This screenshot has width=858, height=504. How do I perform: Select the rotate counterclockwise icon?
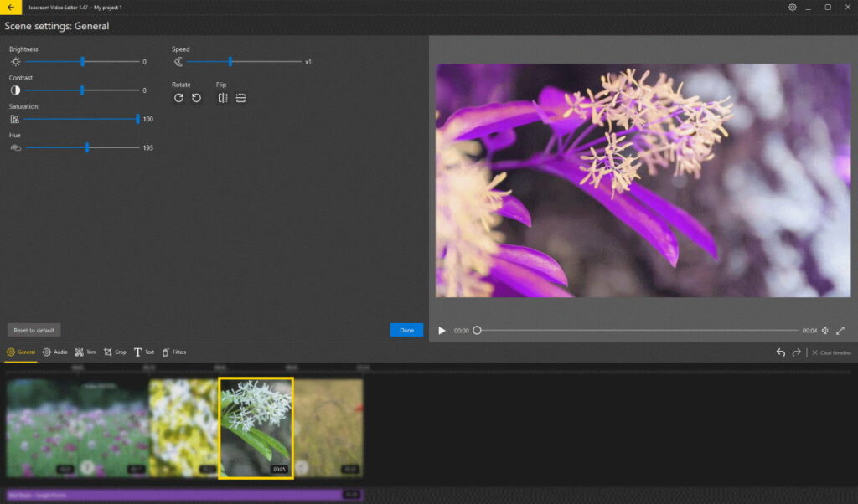198,98
